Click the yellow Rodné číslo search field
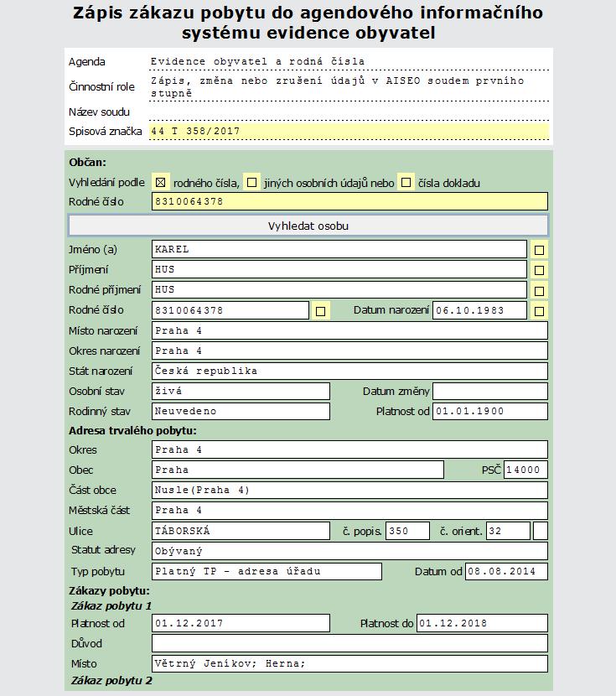The image size is (616, 696). point(349,201)
